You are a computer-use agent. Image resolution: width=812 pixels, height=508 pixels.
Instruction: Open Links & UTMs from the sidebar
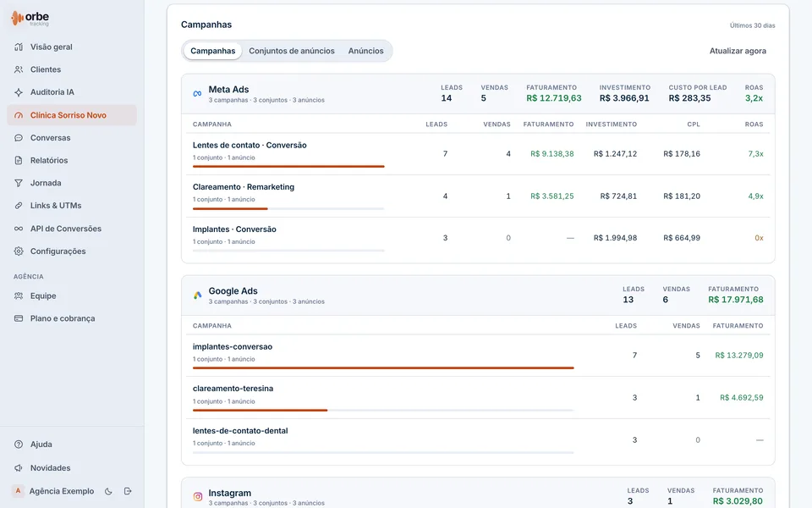[72, 206]
